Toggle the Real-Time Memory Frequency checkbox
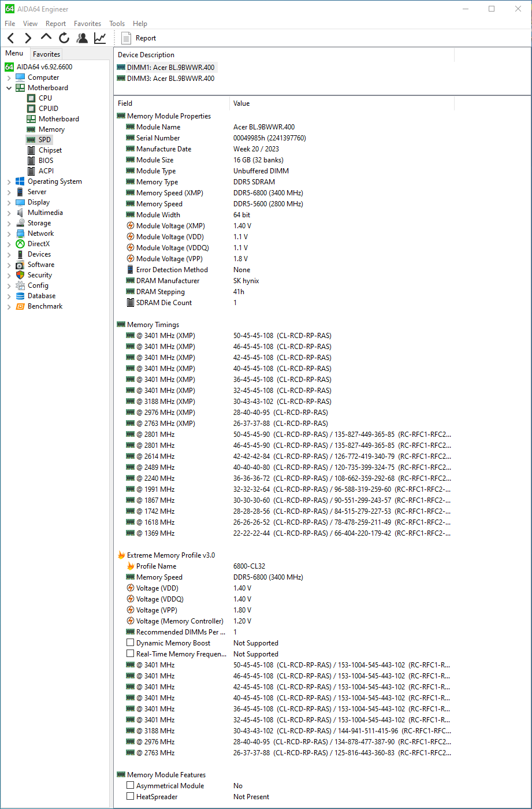 [130, 654]
